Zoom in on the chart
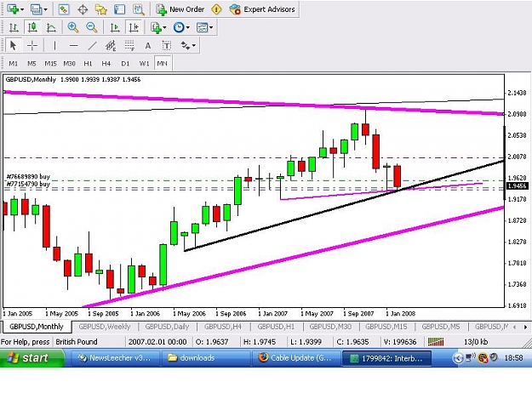The width and height of the screenshot is (532, 399). [73, 27]
